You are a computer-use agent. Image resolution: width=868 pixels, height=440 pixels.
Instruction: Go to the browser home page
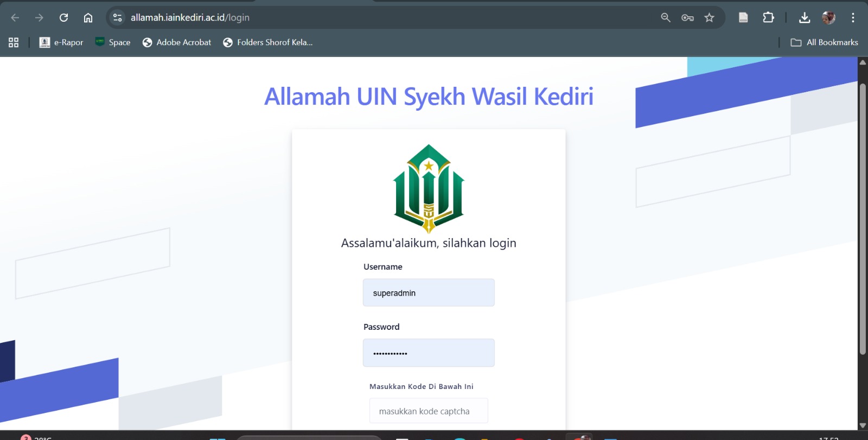[88, 18]
